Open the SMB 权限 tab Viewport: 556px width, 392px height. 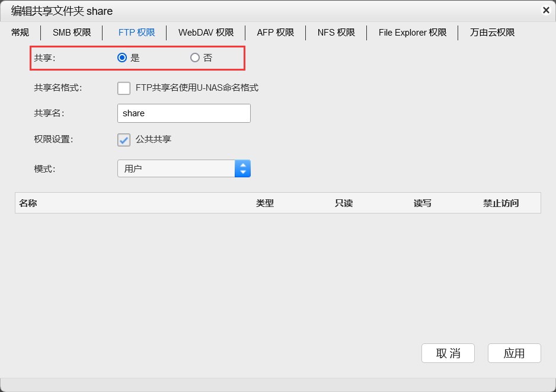(x=72, y=33)
